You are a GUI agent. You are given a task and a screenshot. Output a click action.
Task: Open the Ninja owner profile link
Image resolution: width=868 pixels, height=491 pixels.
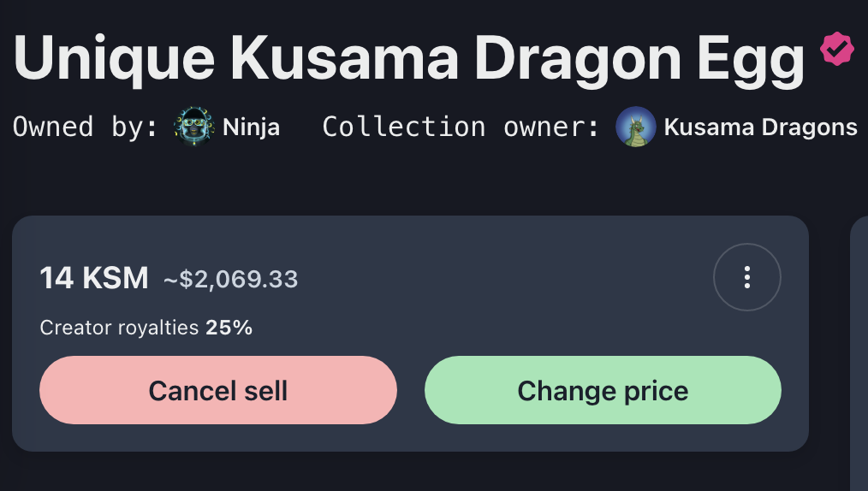tap(251, 128)
